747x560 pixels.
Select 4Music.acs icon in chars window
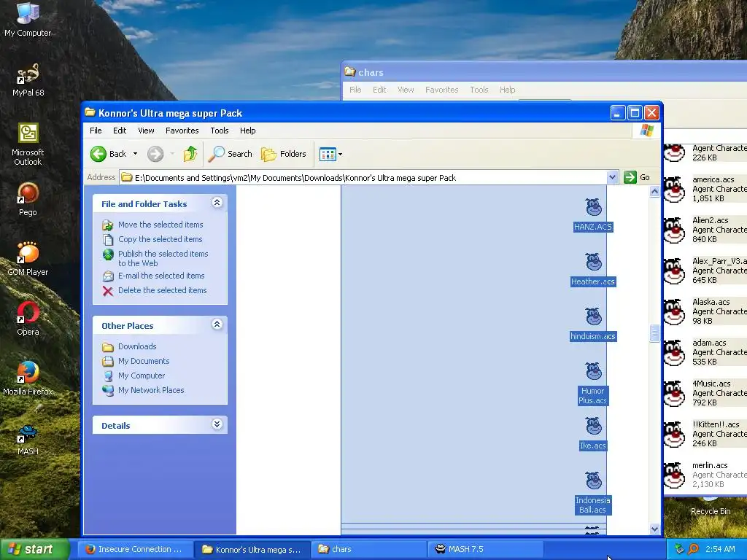click(675, 393)
